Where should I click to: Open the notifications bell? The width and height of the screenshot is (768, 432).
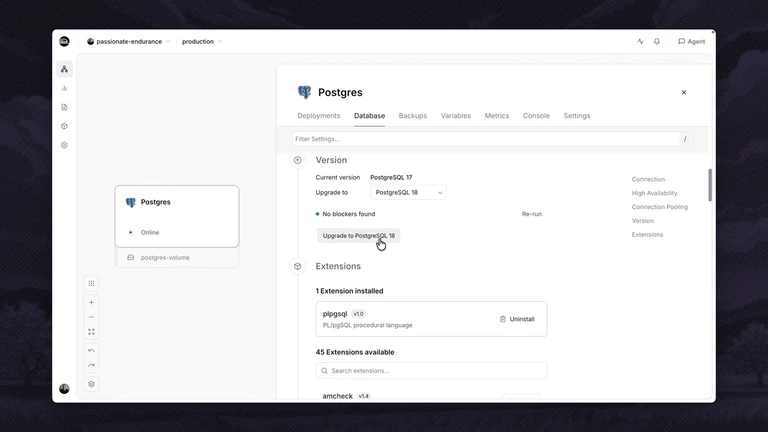[x=657, y=42]
